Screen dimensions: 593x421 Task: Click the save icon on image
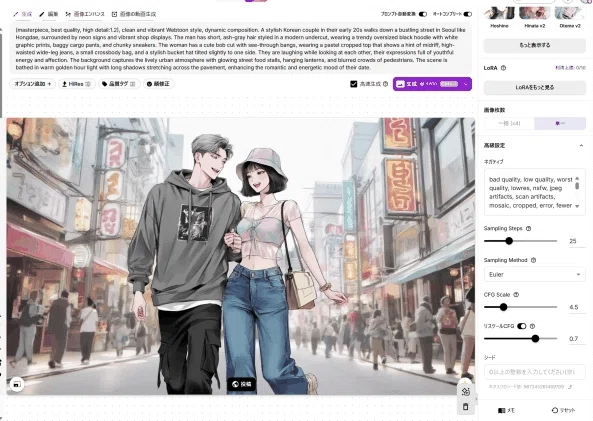tap(17, 384)
